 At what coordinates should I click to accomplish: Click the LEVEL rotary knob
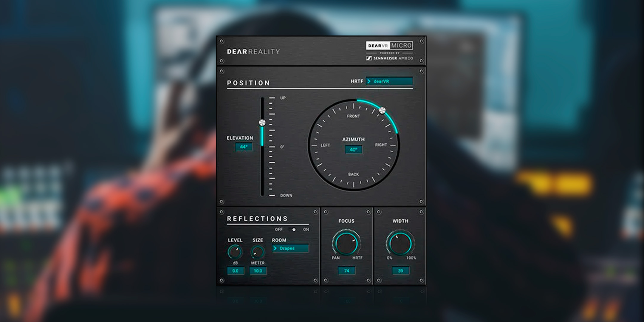235,252
